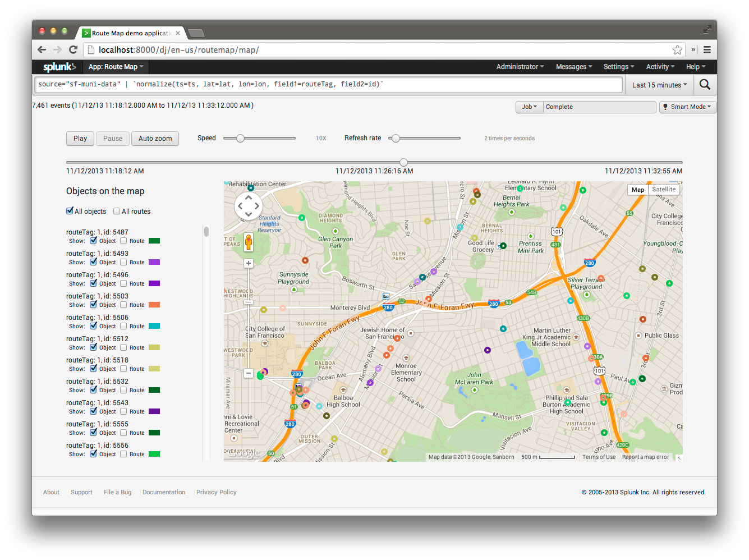Open the App: Route Map dropdown
749x560 pixels.
116,67
